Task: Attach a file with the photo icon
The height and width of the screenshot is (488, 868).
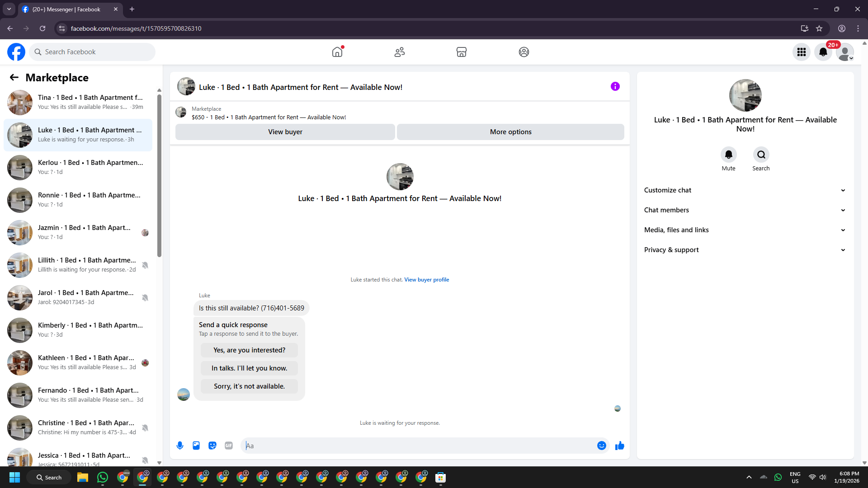Action: (196, 446)
